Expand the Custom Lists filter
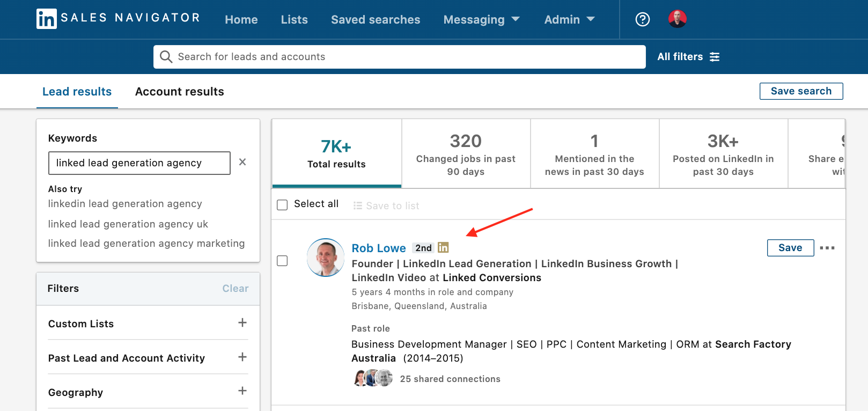This screenshot has width=868, height=411. click(242, 322)
